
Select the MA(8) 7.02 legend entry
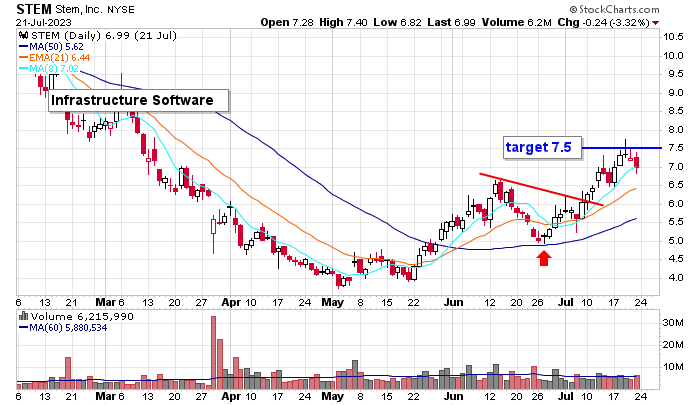(54, 69)
